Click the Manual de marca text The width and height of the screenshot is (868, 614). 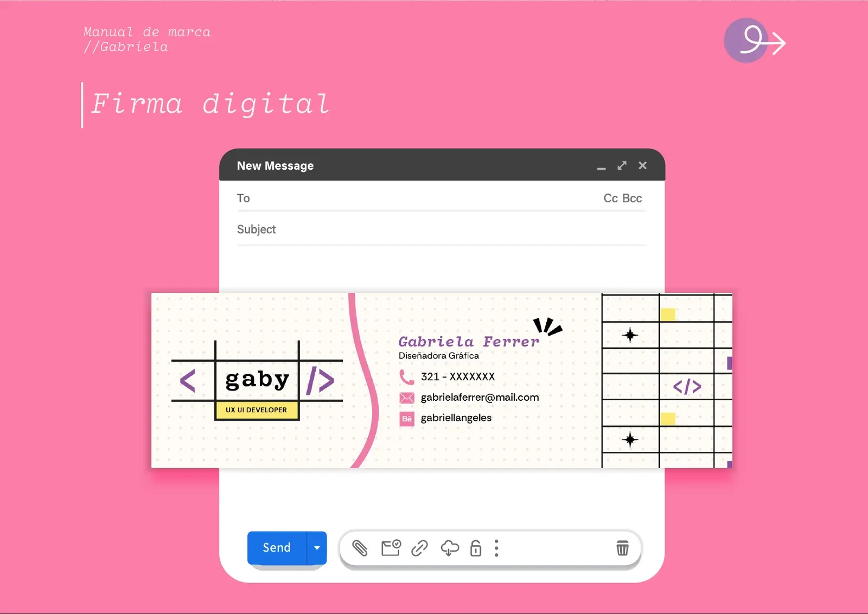tap(146, 32)
